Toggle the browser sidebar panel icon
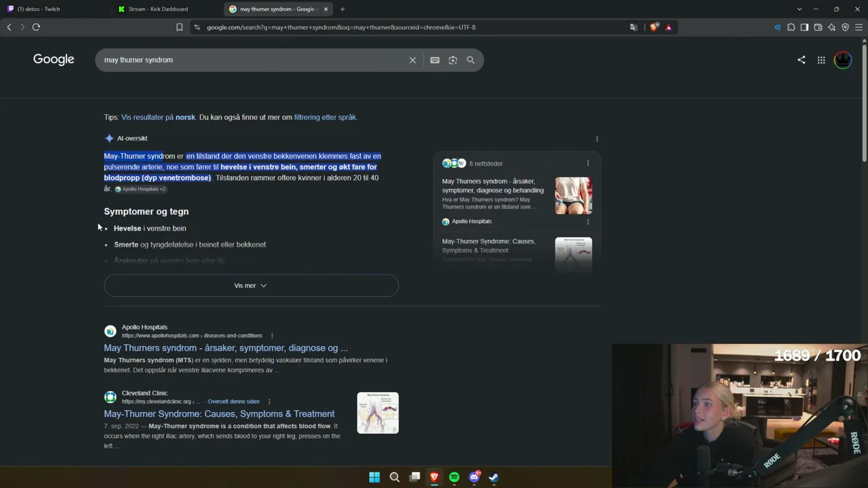868x488 pixels. coord(804,27)
